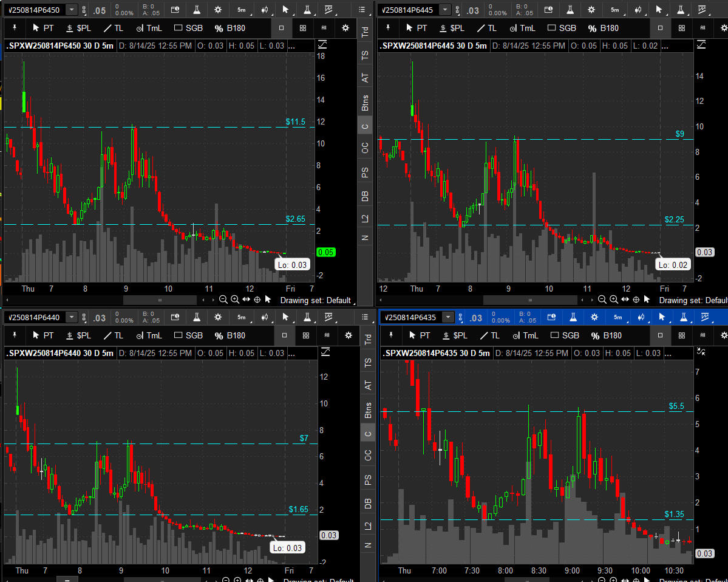Open the Trd side tab beside P6450 chart
The width and height of the screenshot is (728, 582).
click(365, 32)
